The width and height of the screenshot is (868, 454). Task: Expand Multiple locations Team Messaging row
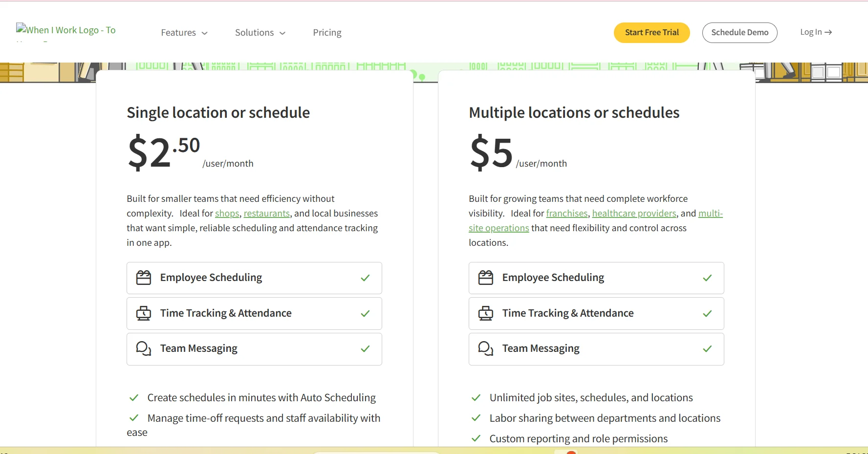point(596,349)
